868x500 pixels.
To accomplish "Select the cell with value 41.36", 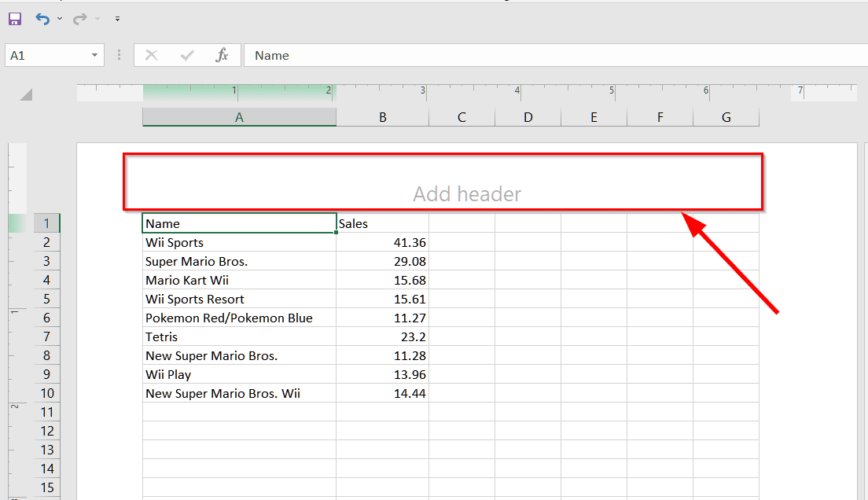I will point(383,242).
